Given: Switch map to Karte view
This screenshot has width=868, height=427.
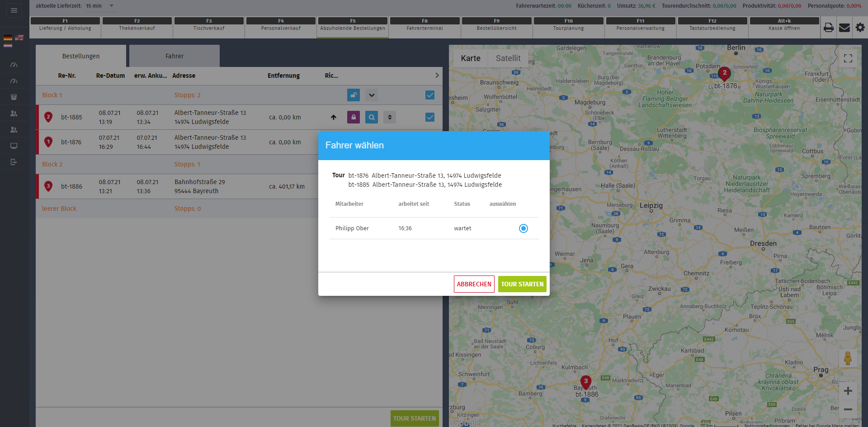Looking at the screenshot, I should [471, 58].
